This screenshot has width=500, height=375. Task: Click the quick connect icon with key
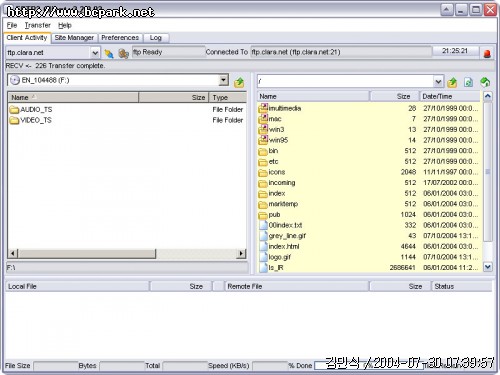point(123,53)
